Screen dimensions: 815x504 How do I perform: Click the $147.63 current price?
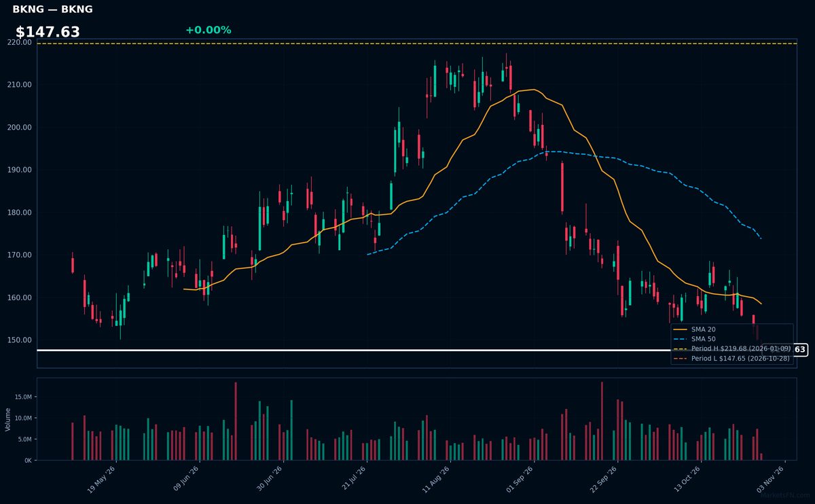click(x=48, y=32)
